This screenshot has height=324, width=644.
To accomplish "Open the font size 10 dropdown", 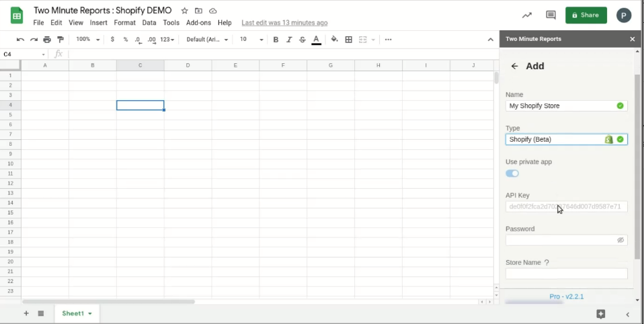I will pyautogui.click(x=251, y=40).
